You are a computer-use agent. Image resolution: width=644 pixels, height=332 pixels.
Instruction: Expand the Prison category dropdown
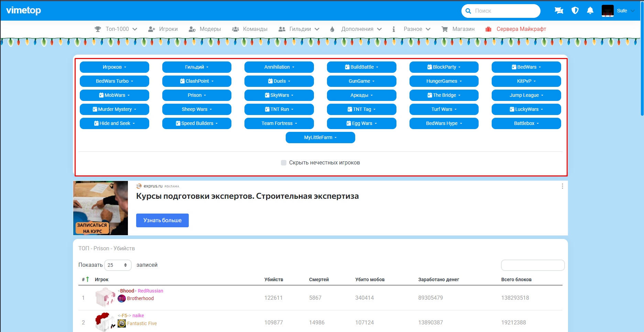(x=197, y=95)
